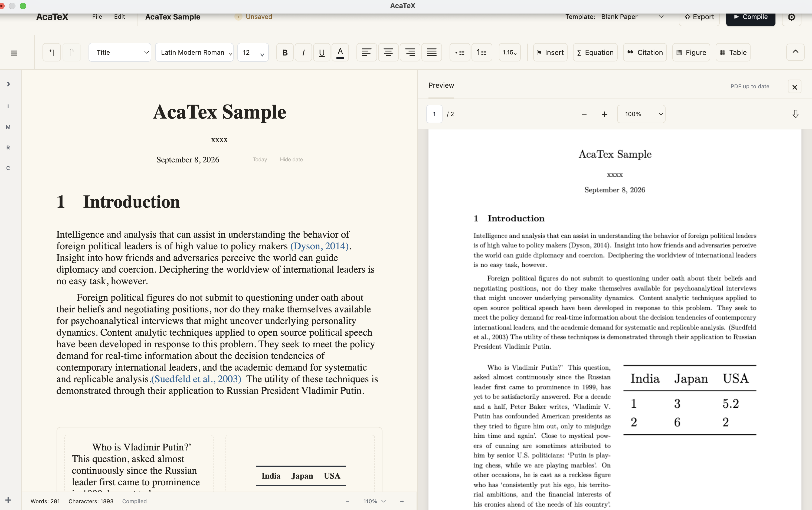Zoom in the preview with plus
Screen dimensions: 812x510
tap(604, 115)
